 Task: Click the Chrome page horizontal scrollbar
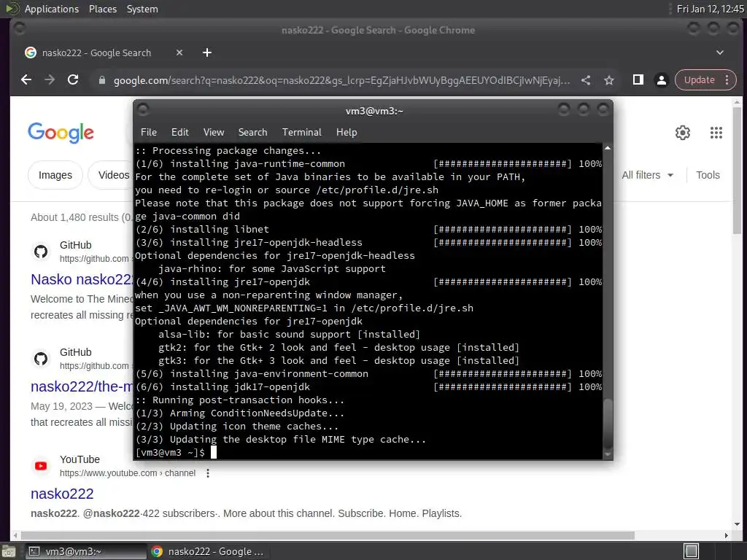pos(328,535)
